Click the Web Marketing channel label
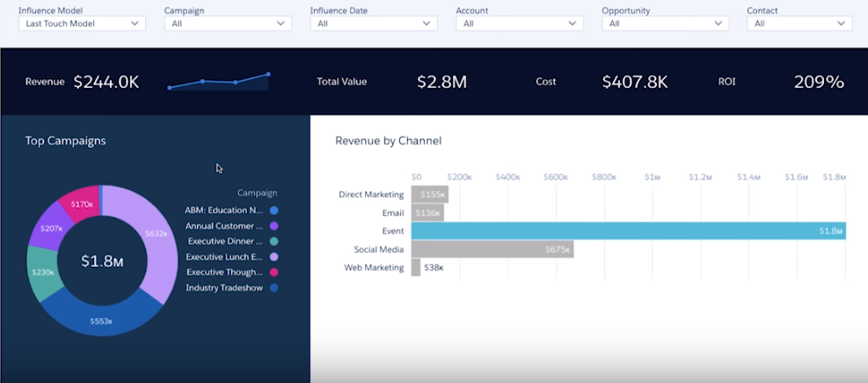Image resolution: width=868 pixels, height=383 pixels. click(x=375, y=268)
